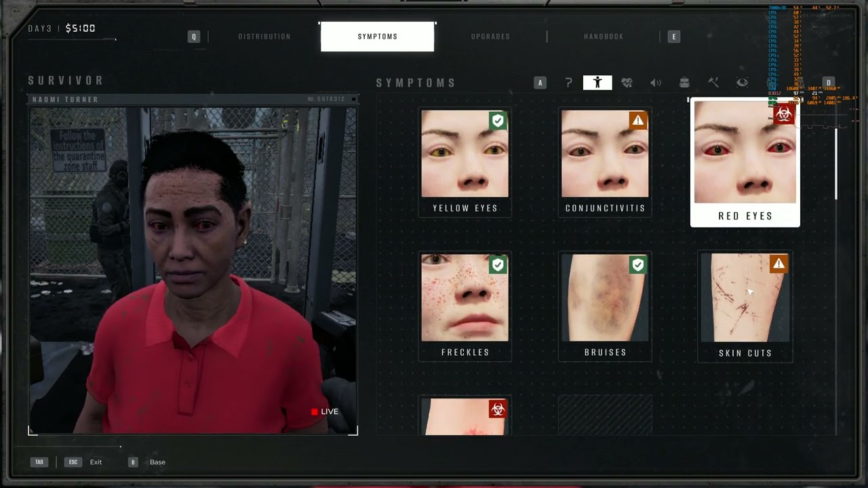Viewport: 868px width, 488px height.
Task: Click the survivor ID number 5978312
Action: (326, 100)
